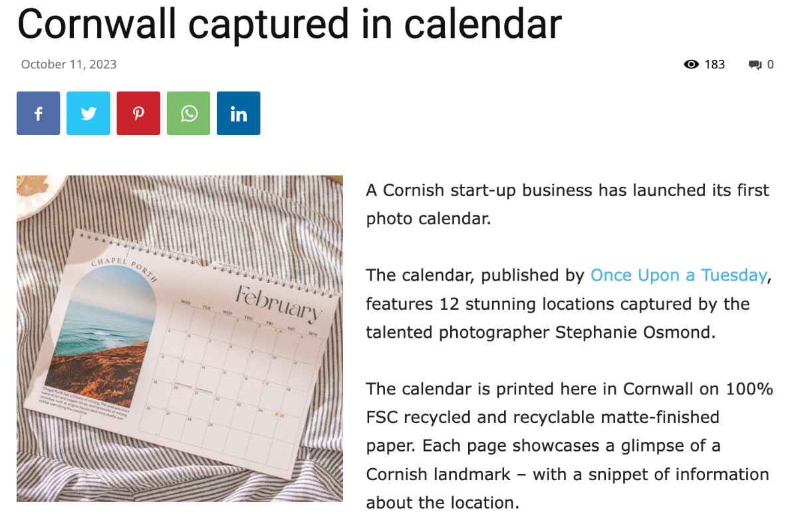Click the headline 'Cornwall captured in calendar'
The image size is (798, 532).
(289, 24)
